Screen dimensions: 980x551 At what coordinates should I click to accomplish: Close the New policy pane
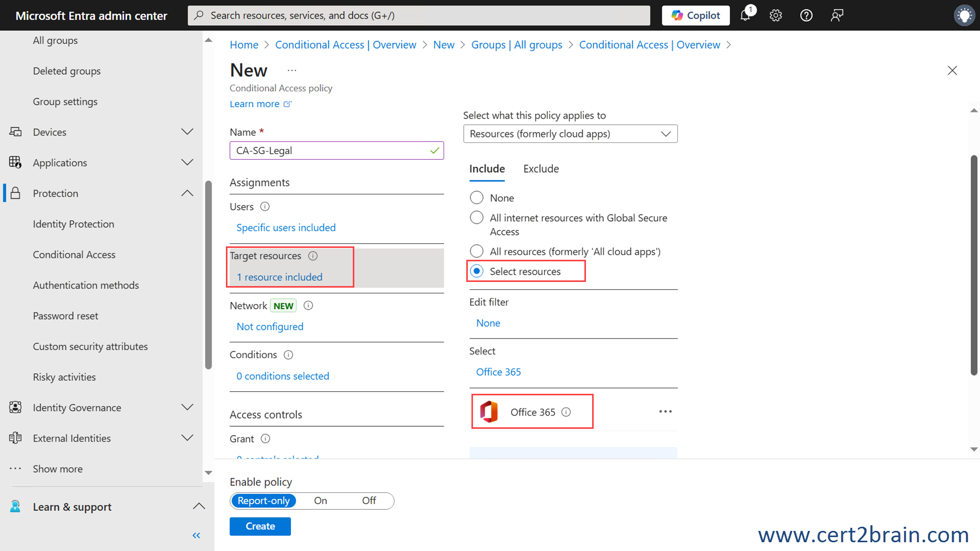coord(952,71)
